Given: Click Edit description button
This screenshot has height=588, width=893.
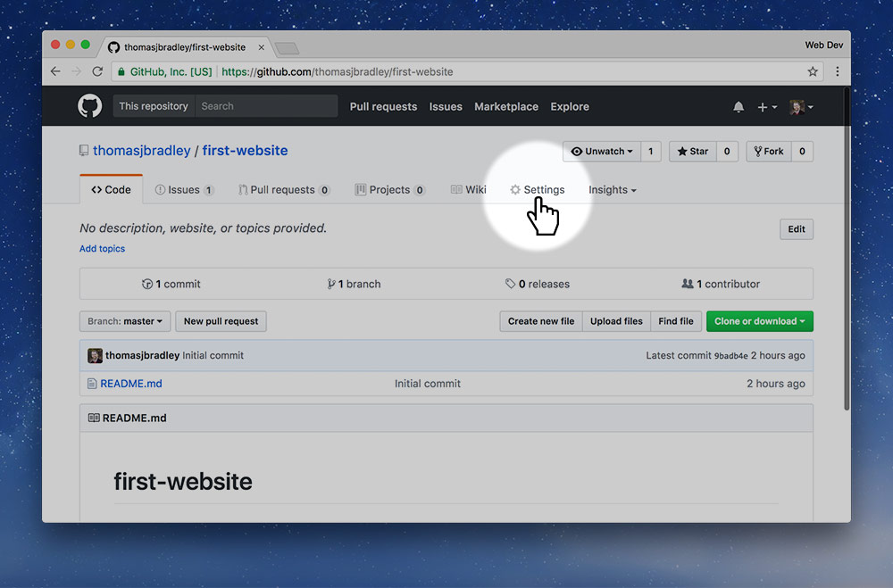Looking at the screenshot, I should click(x=797, y=229).
